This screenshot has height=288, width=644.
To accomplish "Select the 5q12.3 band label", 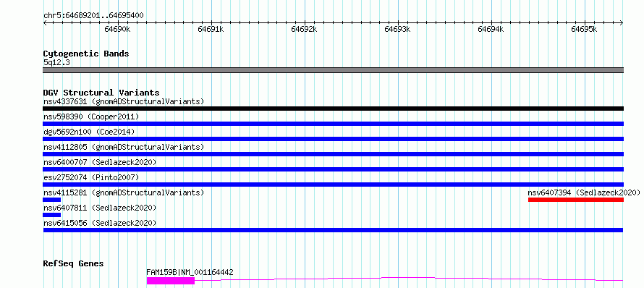I will tap(56, 62).
